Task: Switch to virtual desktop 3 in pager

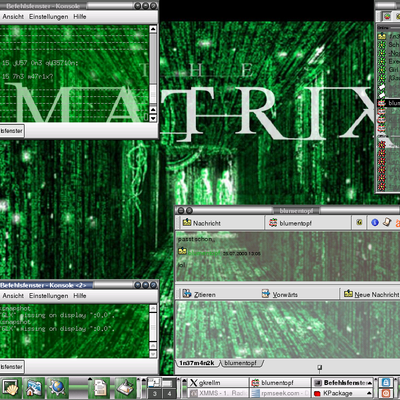Action: click(x=154, y=394)
